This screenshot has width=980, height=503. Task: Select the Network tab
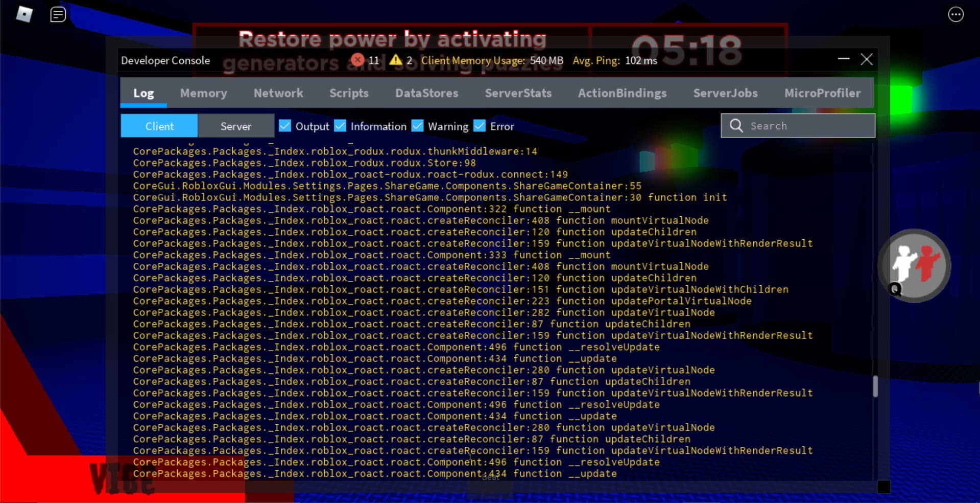(278, 93)
